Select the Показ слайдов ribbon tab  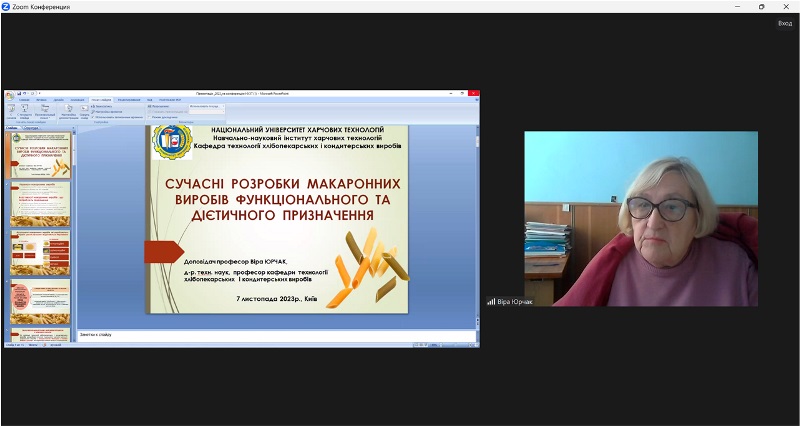pos(101,100)
